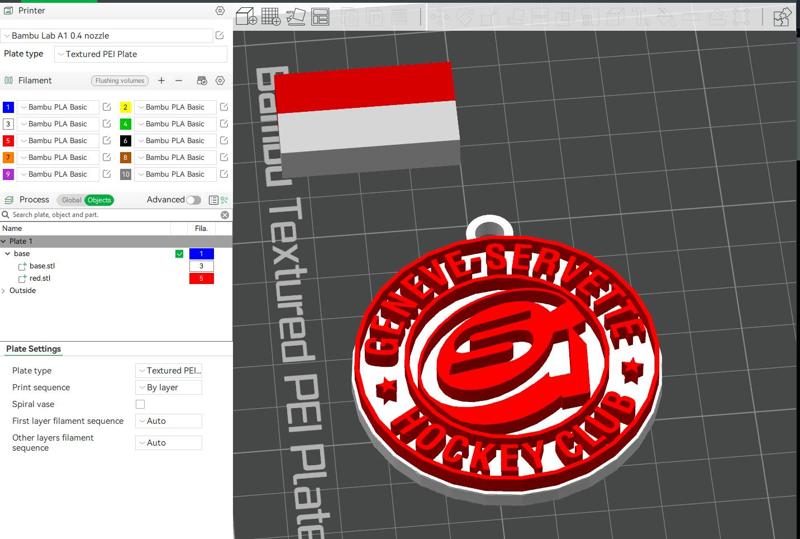The image size is (800, 539).
Task: Edit filament 2 preset icon
Action: (x=223, y=107)
